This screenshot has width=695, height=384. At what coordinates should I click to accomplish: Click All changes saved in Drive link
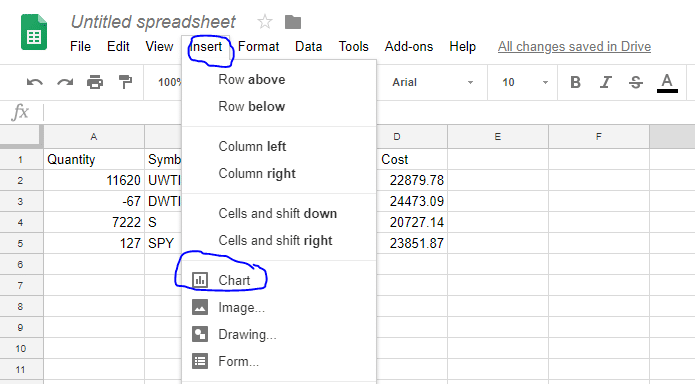(574, 47)
